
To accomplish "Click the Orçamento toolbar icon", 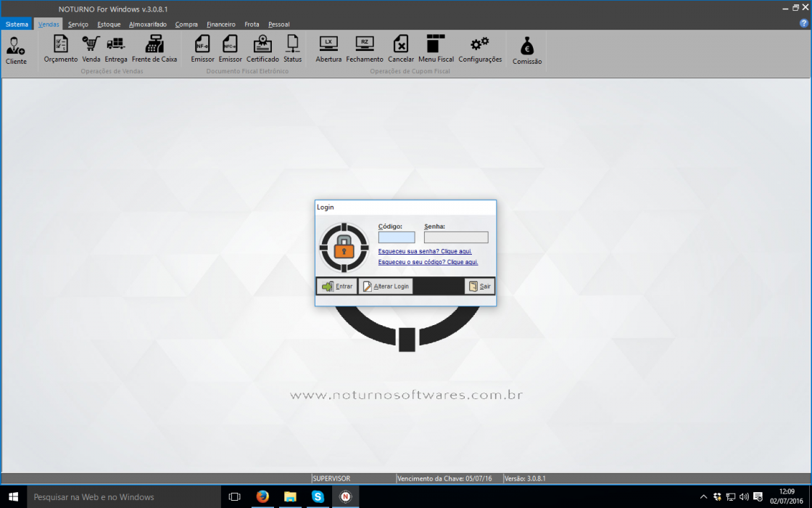I will (x=61, y=49).
